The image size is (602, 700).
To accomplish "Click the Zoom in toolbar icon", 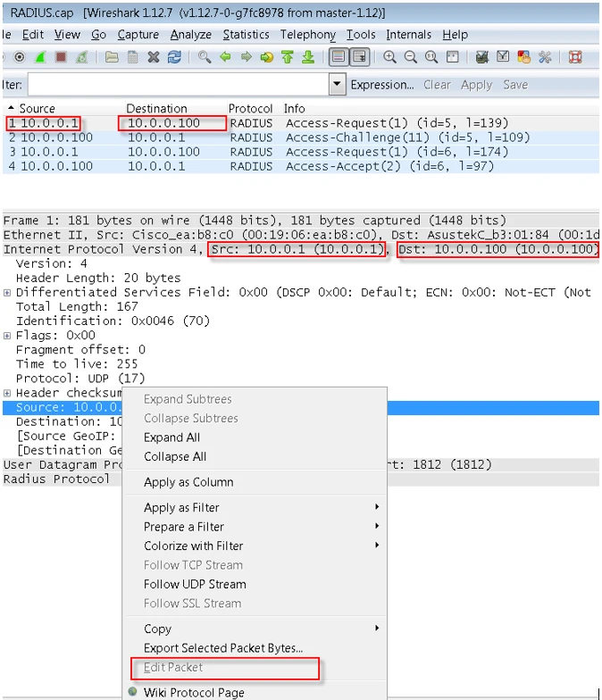I will tap(390, 57).
